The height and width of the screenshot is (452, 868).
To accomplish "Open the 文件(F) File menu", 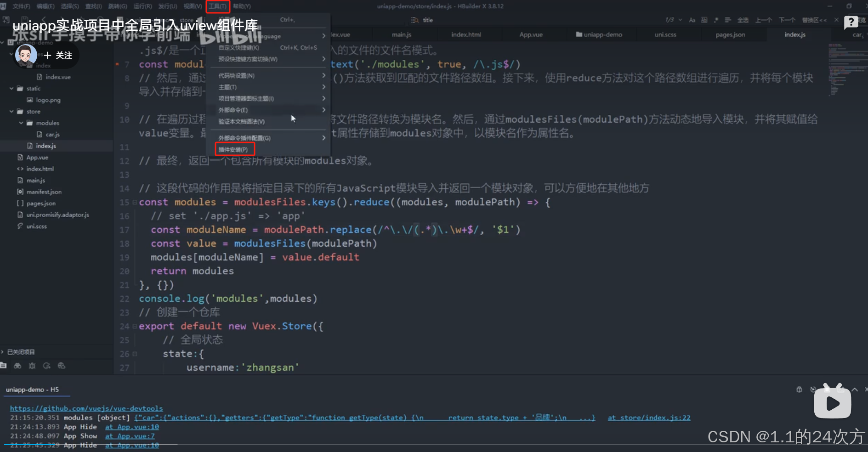I will tap(22, 6).
